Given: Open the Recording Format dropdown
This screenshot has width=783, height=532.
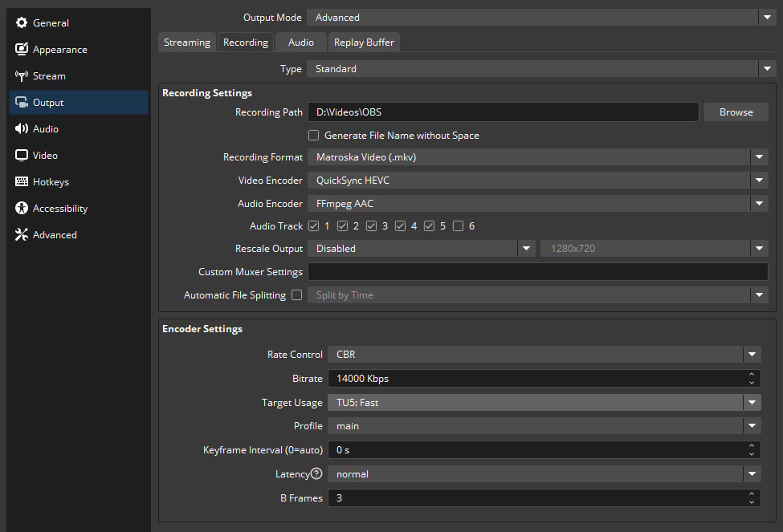Looking at the screenshot, I should tap(538, 157).
